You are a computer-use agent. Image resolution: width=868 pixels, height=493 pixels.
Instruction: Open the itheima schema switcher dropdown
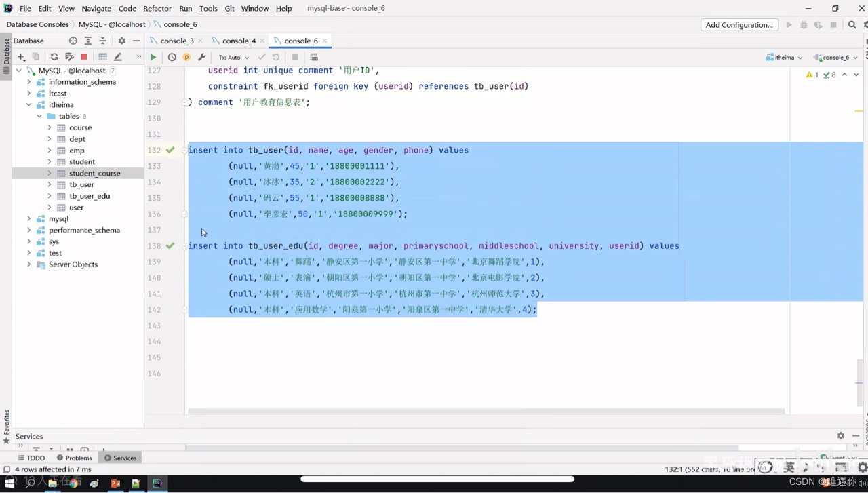click(785, 58)
